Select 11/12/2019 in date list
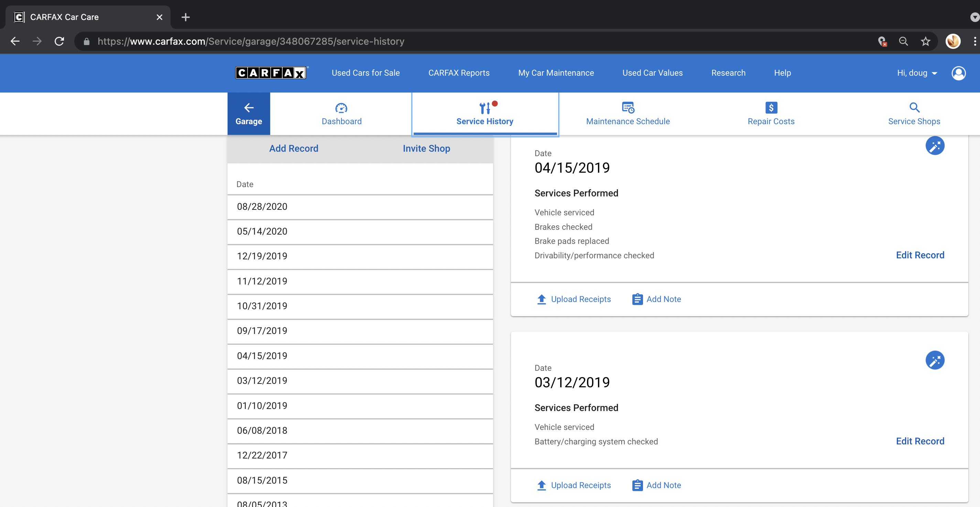This screenshot has width=980, height=507. [x=360, y=281]
